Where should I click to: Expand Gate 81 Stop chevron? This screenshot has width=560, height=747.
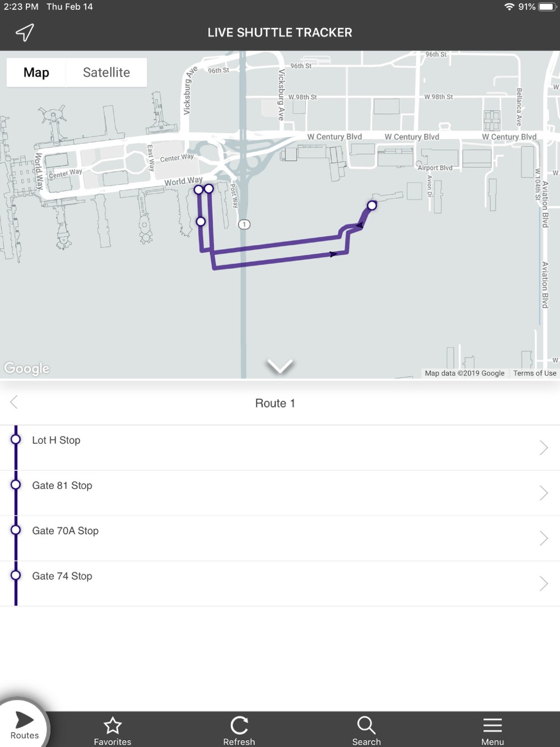coord(544,493)
